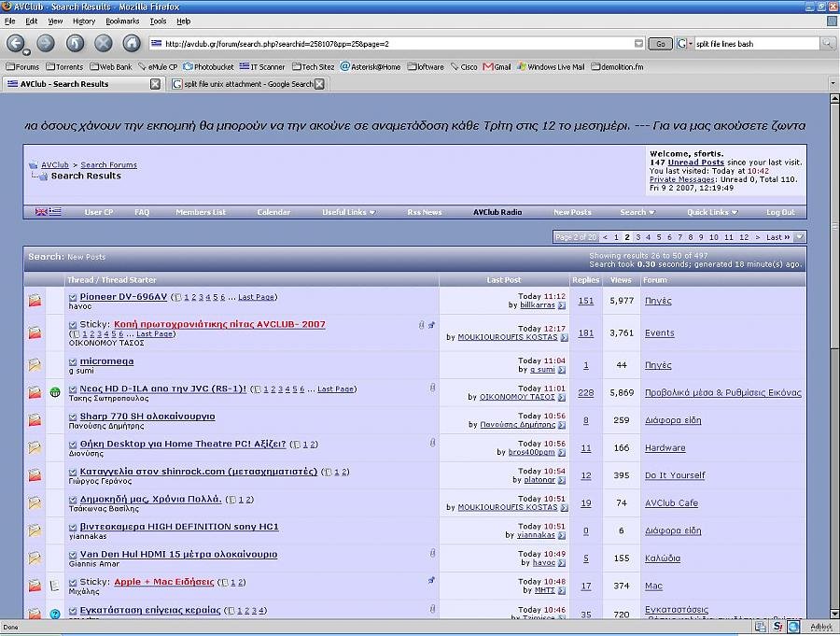This screenshot has height=636, width=840.
Task: Click the Forward navigation arrow
Action: (46, 43)
